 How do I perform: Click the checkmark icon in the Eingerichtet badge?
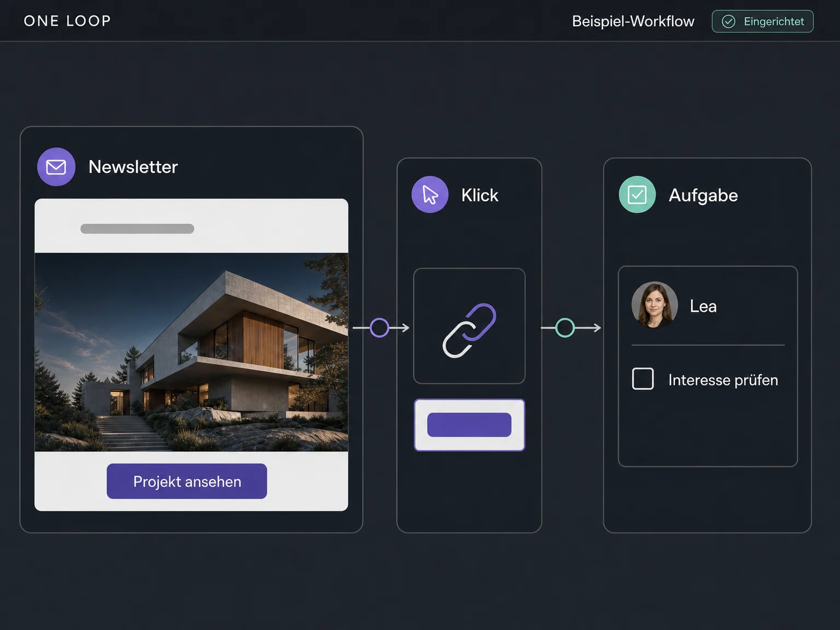pos(728,21)
